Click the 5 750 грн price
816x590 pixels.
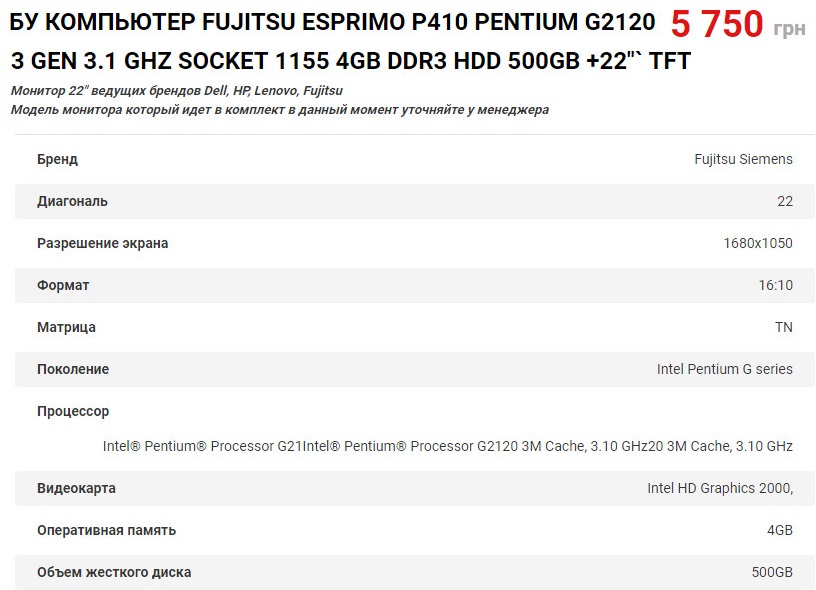738,24
